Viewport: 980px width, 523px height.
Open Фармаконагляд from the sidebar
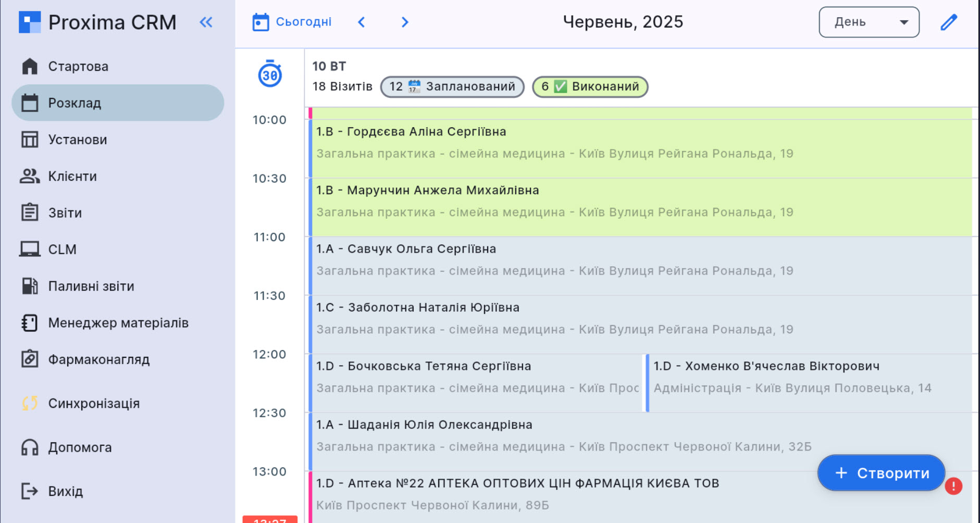pos(98,359)
